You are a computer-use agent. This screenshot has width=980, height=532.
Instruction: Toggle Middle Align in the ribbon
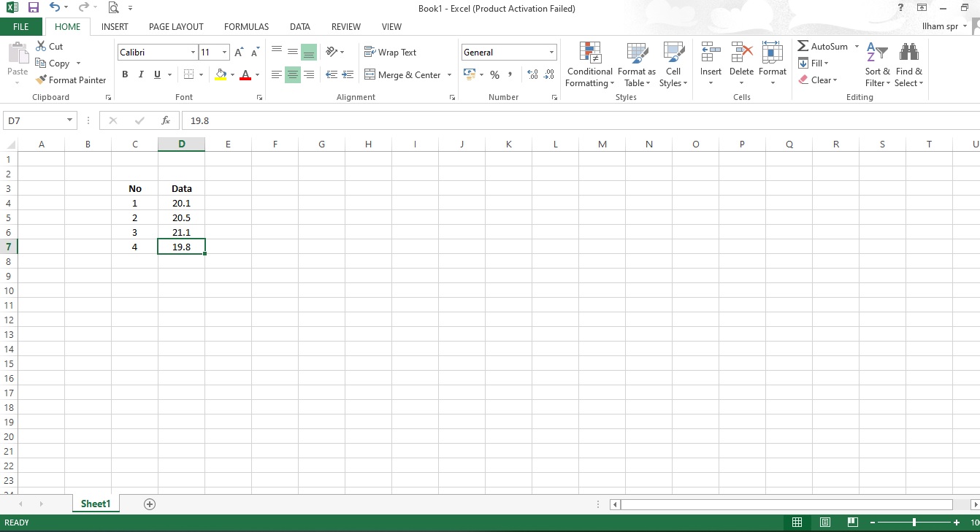click(x=293, y=52)
